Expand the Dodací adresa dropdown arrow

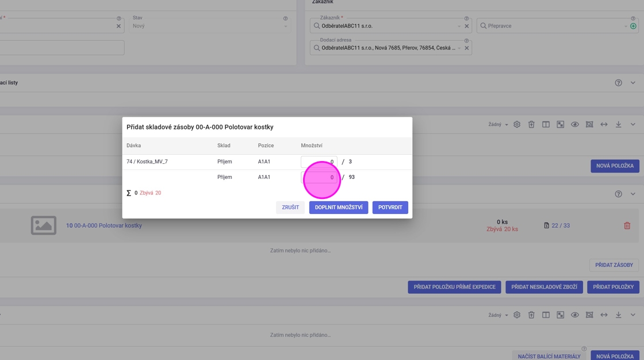[x=459, y=48]
